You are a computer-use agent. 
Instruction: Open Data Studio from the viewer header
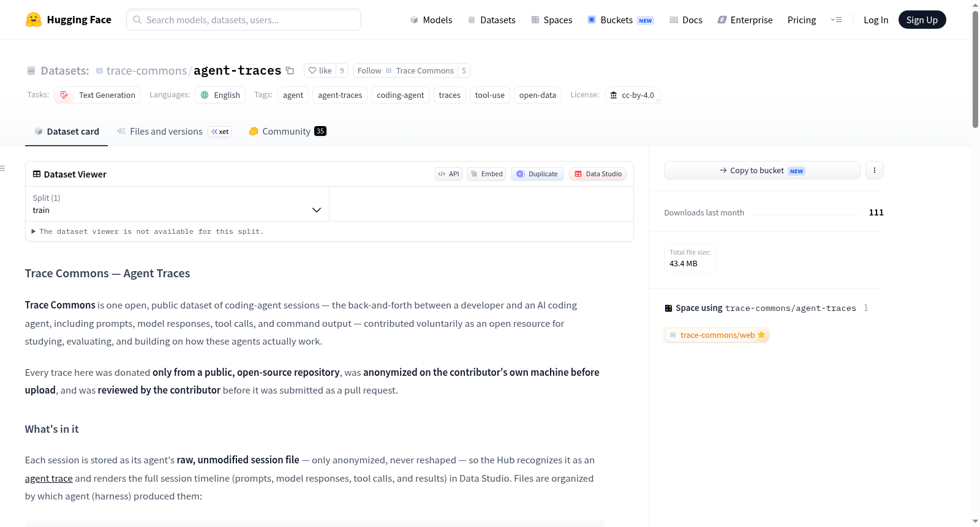click(598, 174)
